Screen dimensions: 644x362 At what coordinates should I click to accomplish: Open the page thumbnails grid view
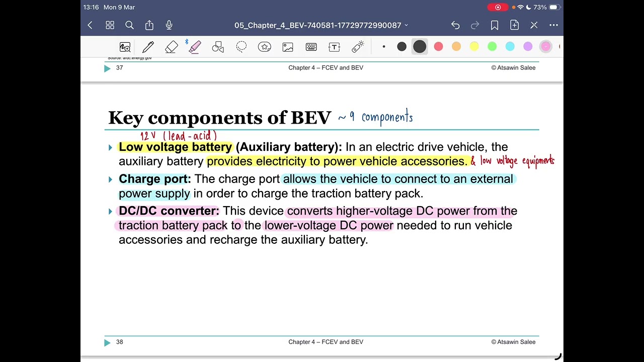coord(110,25)
